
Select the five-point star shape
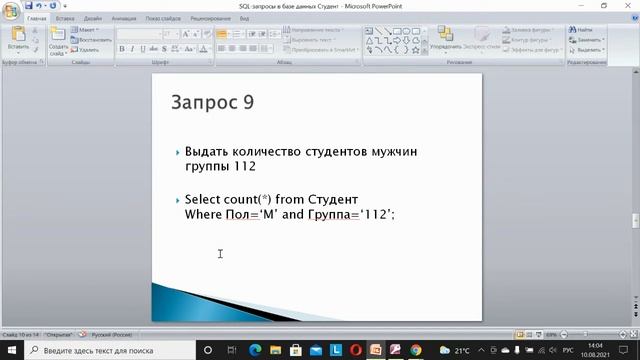[416, 50]
